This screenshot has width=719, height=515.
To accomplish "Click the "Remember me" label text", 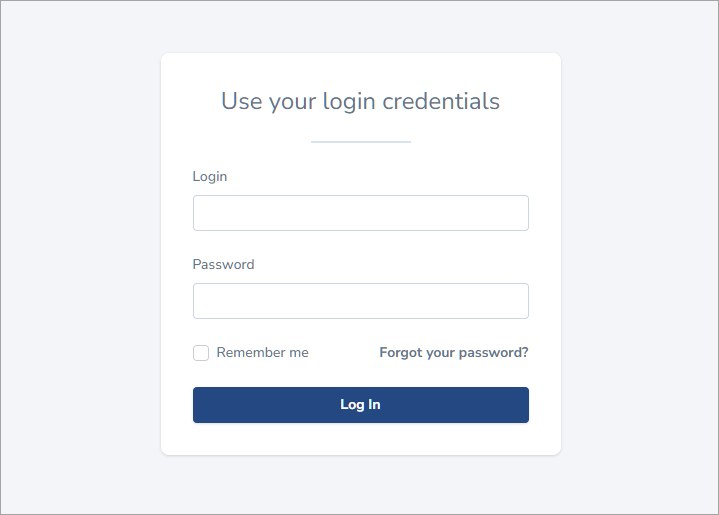I will (x=262, y=353).
